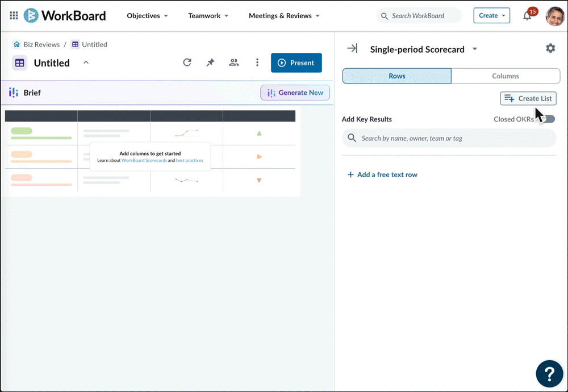Screen dimensions: 568x392
Task: Click 'Add columns to get started' text
Action: [x=150, y=153]
